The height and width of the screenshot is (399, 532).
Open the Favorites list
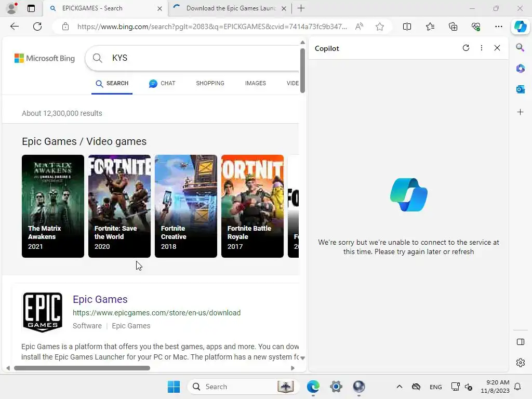point(430,26)
